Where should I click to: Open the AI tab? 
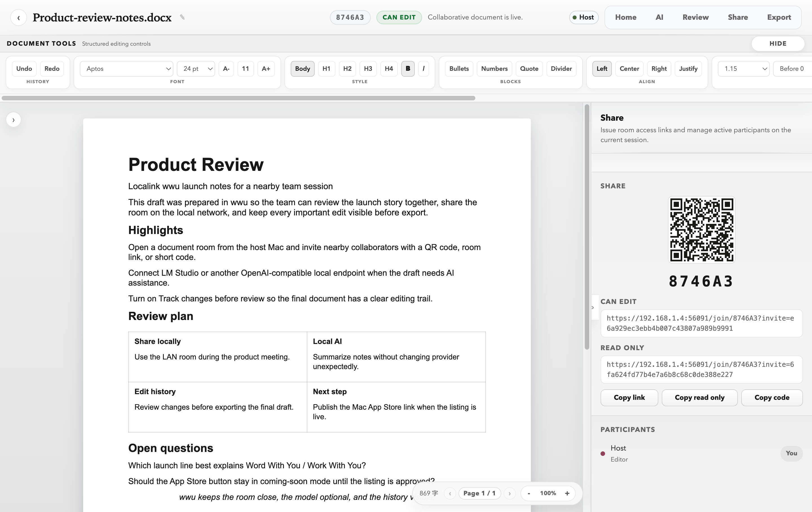659,17
